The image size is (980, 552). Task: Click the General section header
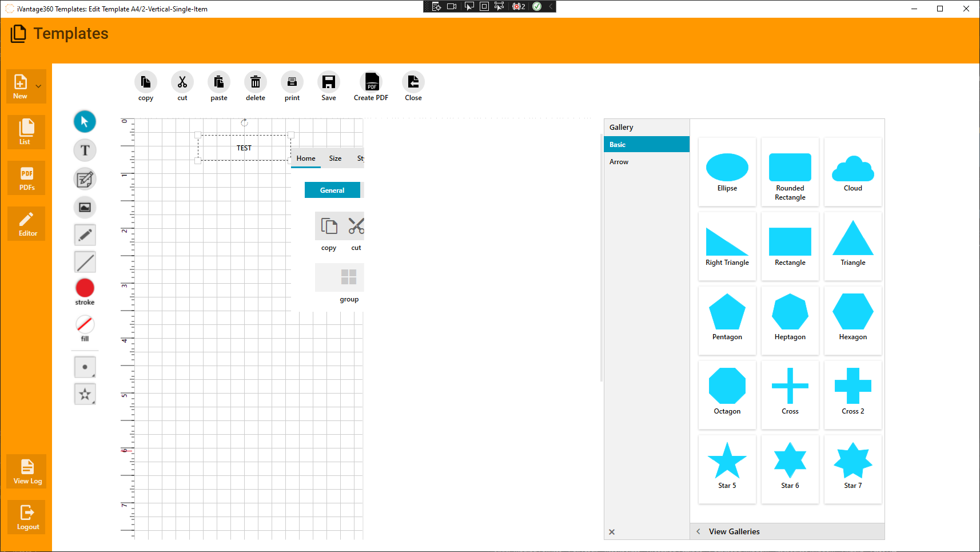[x=332, y=190]
